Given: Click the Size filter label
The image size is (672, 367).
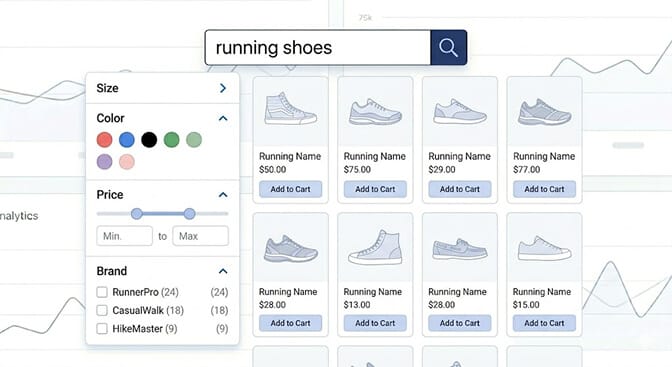Looking at the screenshot, I should [108, 88].
